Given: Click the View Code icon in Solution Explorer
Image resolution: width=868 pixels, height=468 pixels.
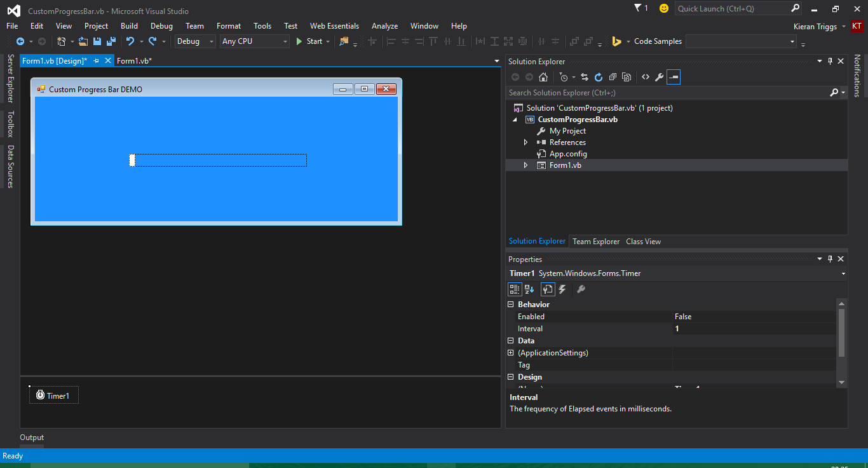Looking at the screenshot, I should [x=646, y=77].
